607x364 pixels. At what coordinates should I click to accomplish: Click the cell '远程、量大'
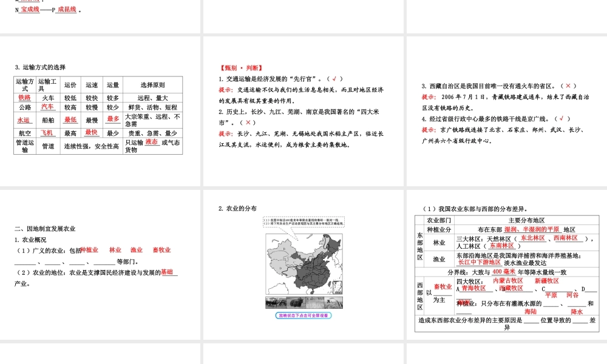click(152, 98)
